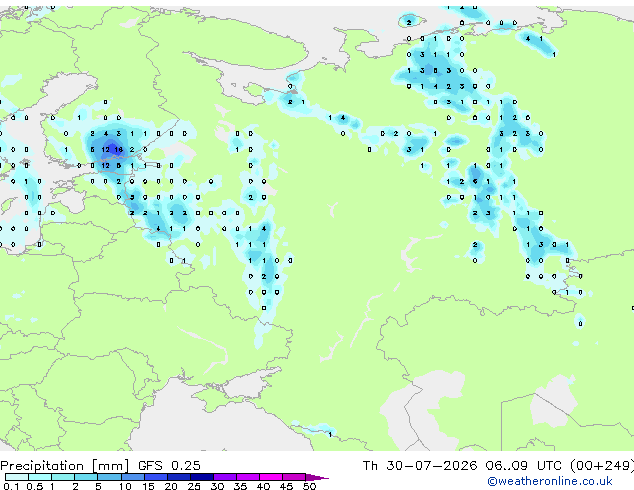The width and height of the screenshot is (634, 490).
Task: Pick the 40–45 mm magenta legend swatch
Action: click(271, 477)
